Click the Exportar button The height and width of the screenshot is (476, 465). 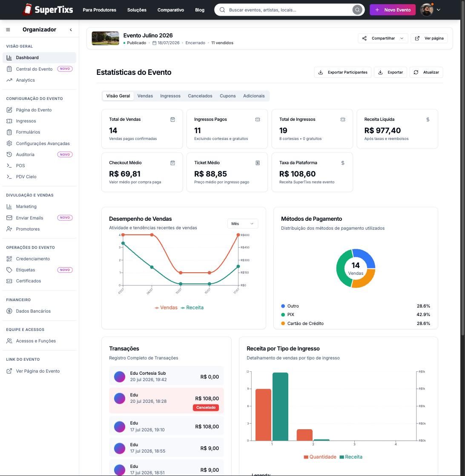coord(390,72)
